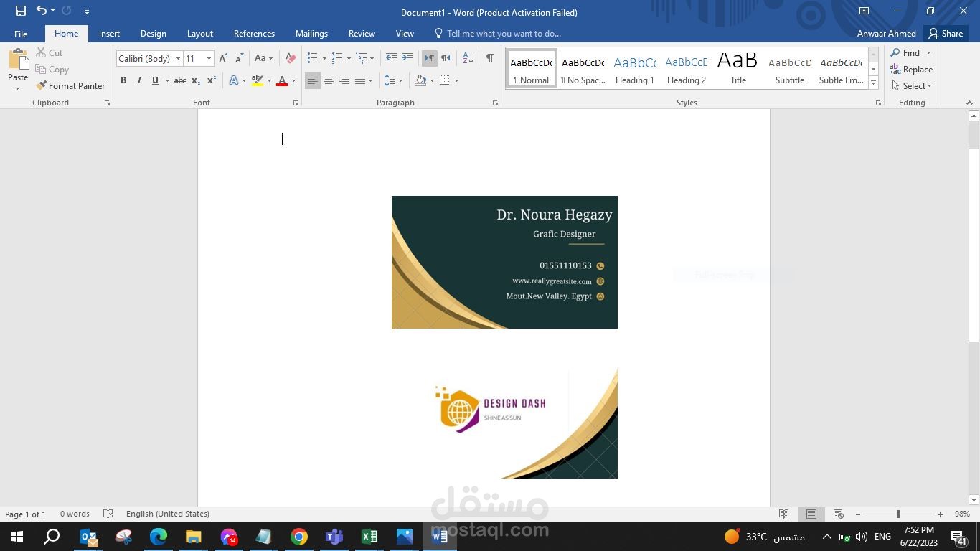This screenshot has width=980, height=551.
Task: Clear all formatting with eraser icon
Action: [x=291, y=58]
